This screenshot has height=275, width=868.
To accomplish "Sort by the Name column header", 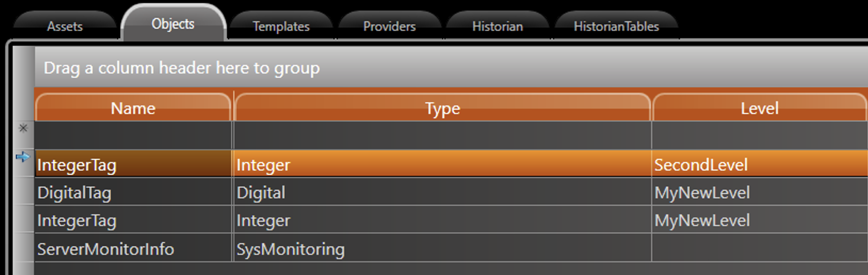I will coord(133,108).
